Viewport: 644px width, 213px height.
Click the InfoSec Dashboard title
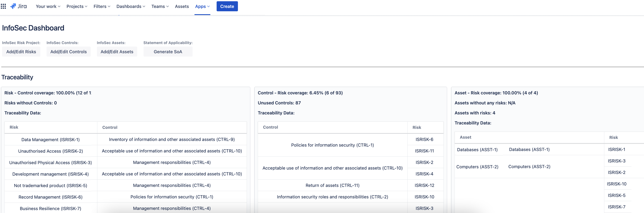click(33, 28)
